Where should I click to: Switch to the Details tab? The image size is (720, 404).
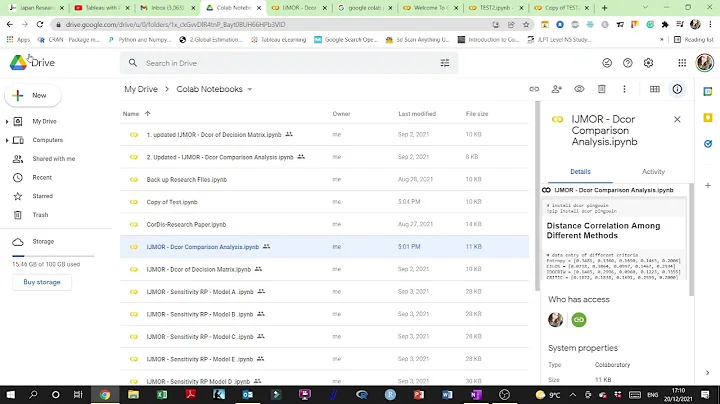pos(580,172)
